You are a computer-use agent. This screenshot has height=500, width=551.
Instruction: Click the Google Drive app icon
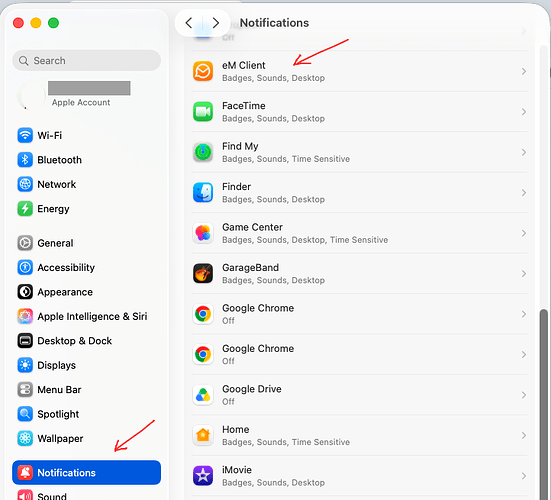pos(203,395)
